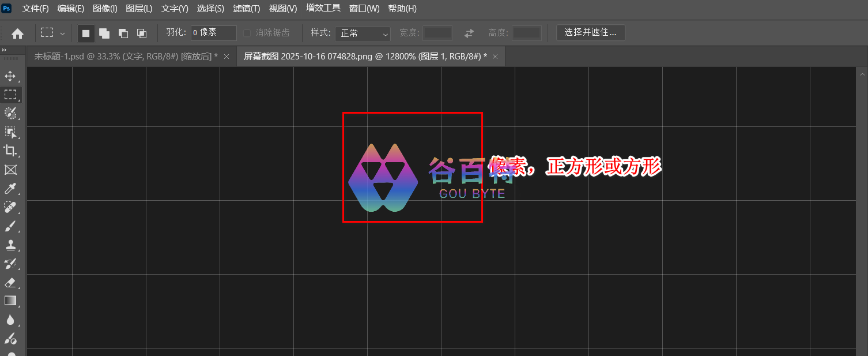Pick the Eyedropper tool
Screen dimensions: 868x356
point(10,189)
